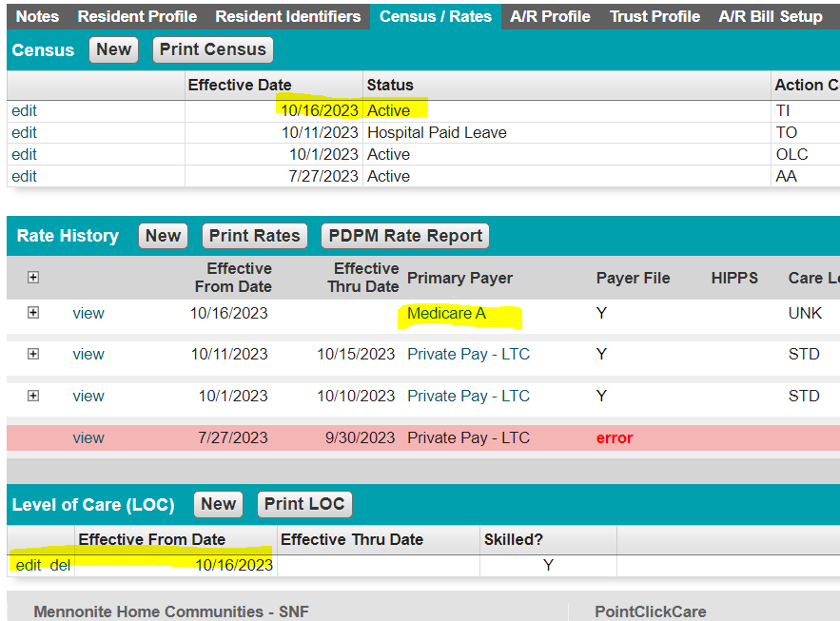Screen dimensions: 840x621
Task: Go to the A/R Profile tab
Action: click(550, 16)
